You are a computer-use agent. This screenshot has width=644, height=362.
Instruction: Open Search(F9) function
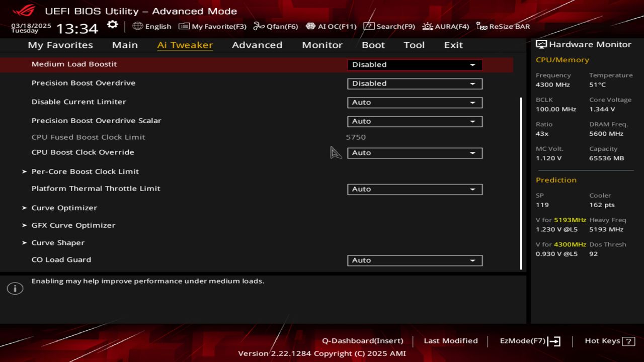pyautogui.click(x=389, y=26)
